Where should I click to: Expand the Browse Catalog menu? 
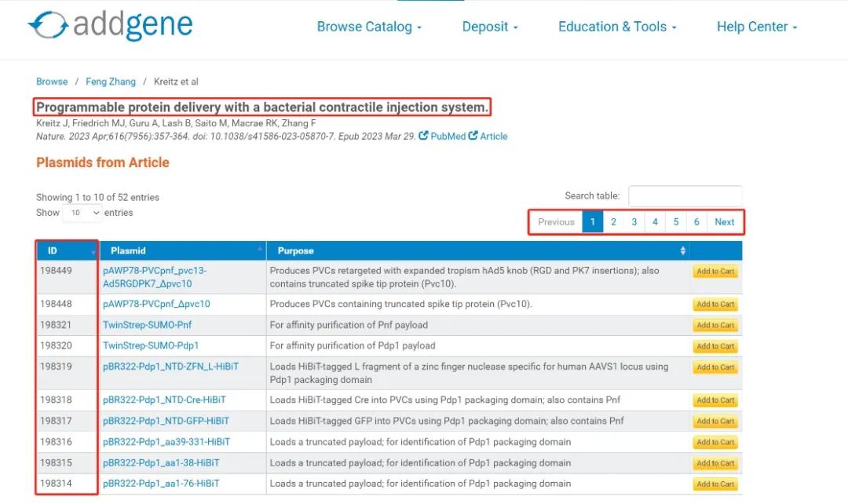369,27
